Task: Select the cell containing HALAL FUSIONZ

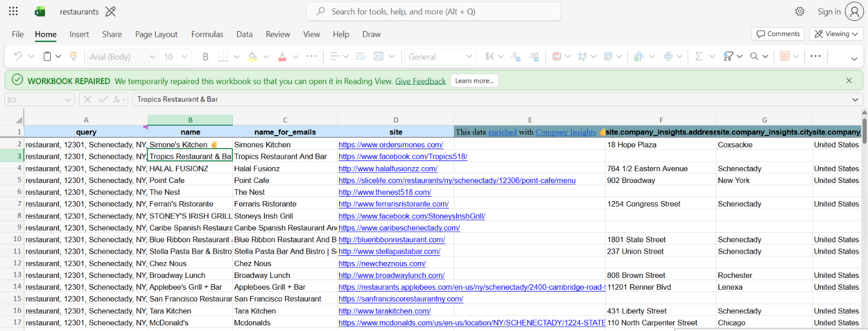Action: 190,168
